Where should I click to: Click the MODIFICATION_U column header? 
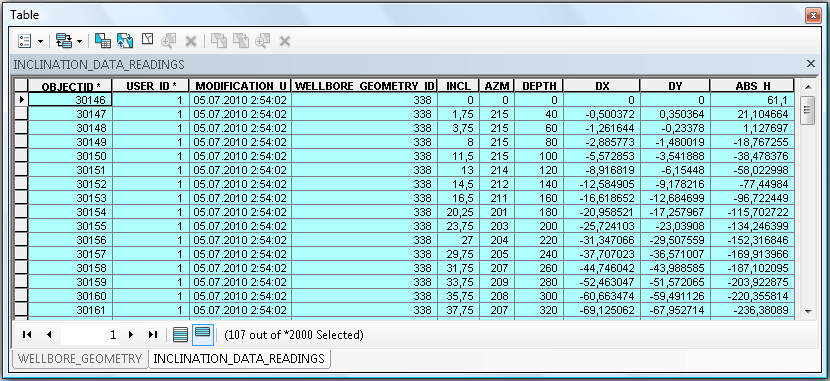[x=240, y=86]
